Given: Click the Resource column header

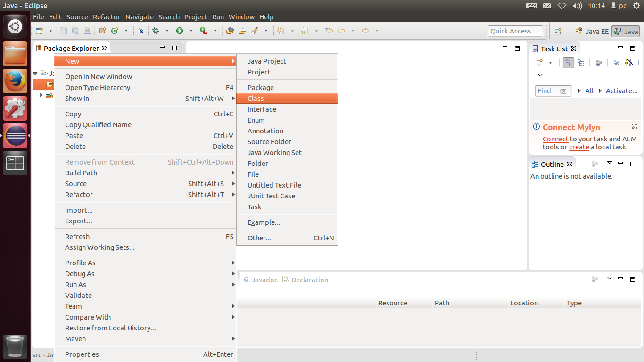Looking at the screenshot, I should click(405, 303).
